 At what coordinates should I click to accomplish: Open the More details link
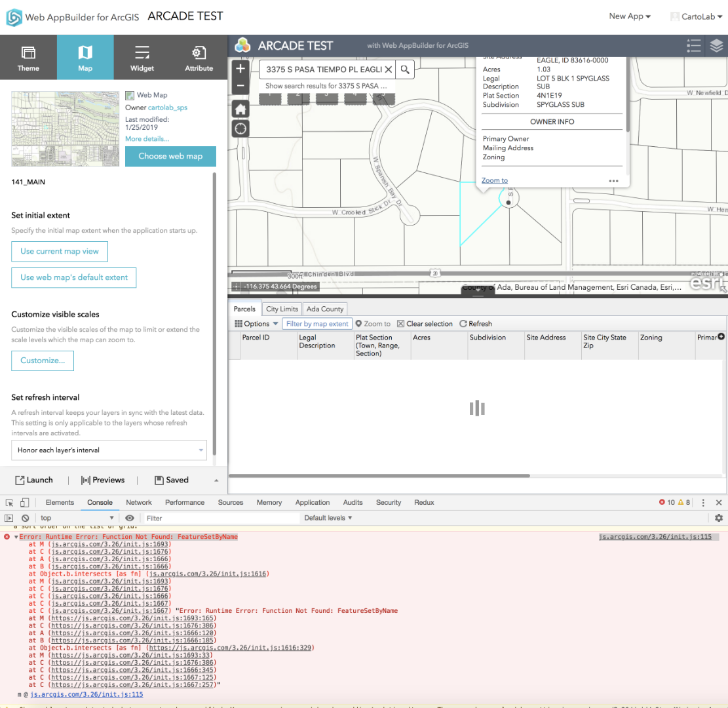[147, 138]
